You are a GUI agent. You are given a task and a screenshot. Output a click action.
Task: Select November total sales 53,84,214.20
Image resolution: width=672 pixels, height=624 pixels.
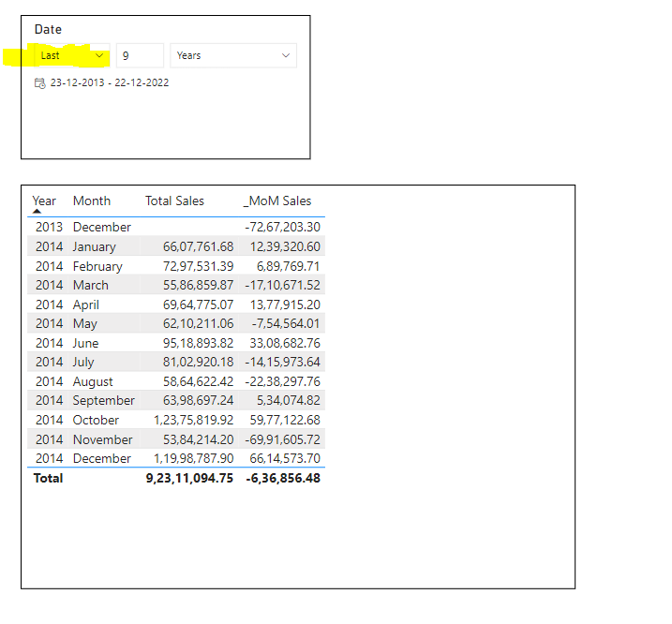point(198,440)
